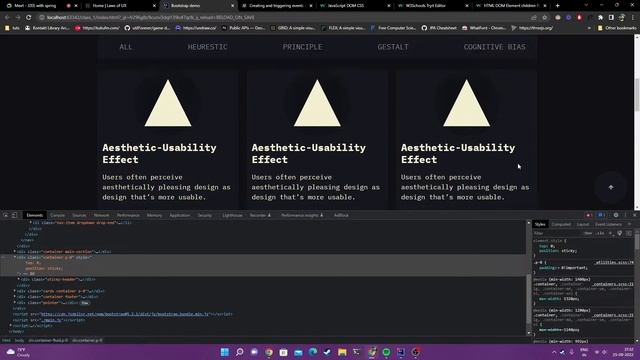The width and height of the screenshot is (640, 360).
Task: Reload the page with the refresh icon
Action: (28, 18)
